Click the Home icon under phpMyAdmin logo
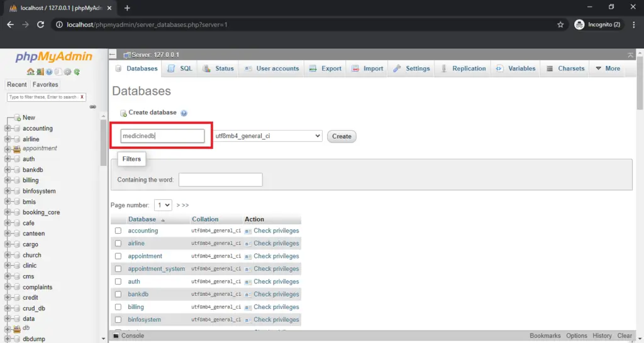Image resolution: width=644 pixels, height=343 pixels. pyautogui.click(x=30, y=72)
